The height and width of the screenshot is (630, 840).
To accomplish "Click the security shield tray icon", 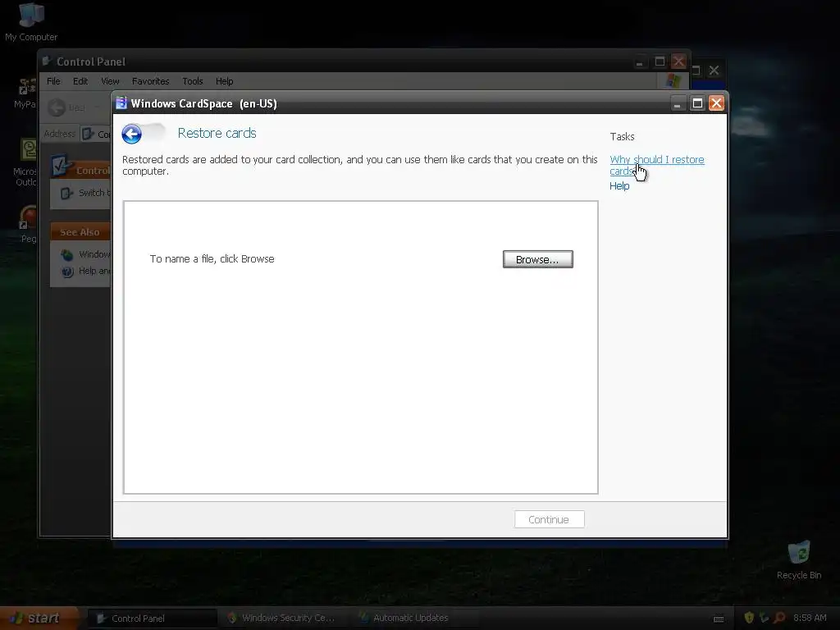I will [x=749, y=618].
